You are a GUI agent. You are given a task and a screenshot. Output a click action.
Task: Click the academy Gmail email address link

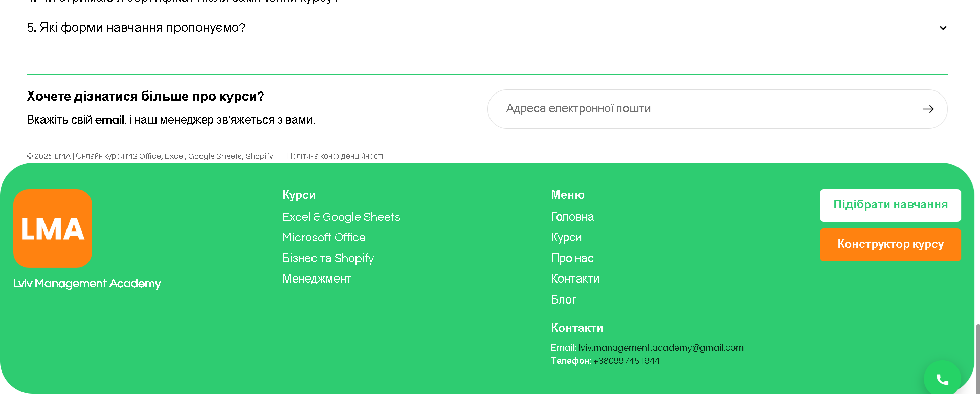tap(660, 348)
